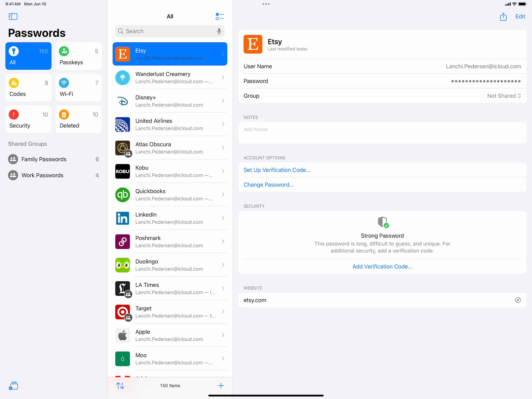Screen dimensions: 532x399
Task: Reveal the hidden Etsy password dots
Action: pos(486,81)
